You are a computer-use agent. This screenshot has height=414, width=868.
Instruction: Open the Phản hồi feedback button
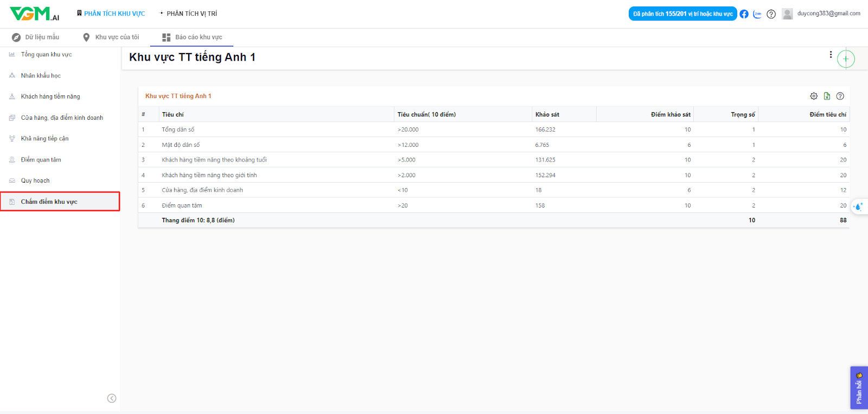(859, 388)
